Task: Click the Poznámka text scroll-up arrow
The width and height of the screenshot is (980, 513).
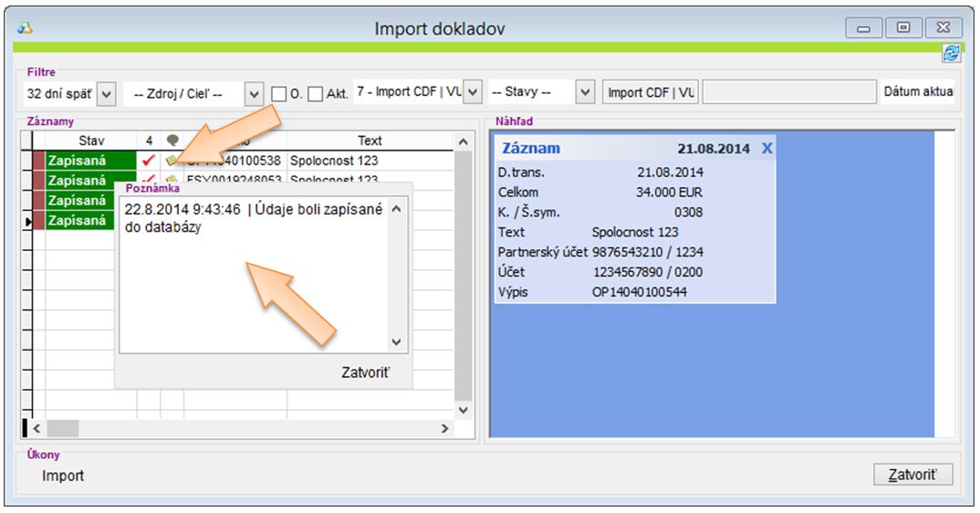Action: (x=396, y=208)
